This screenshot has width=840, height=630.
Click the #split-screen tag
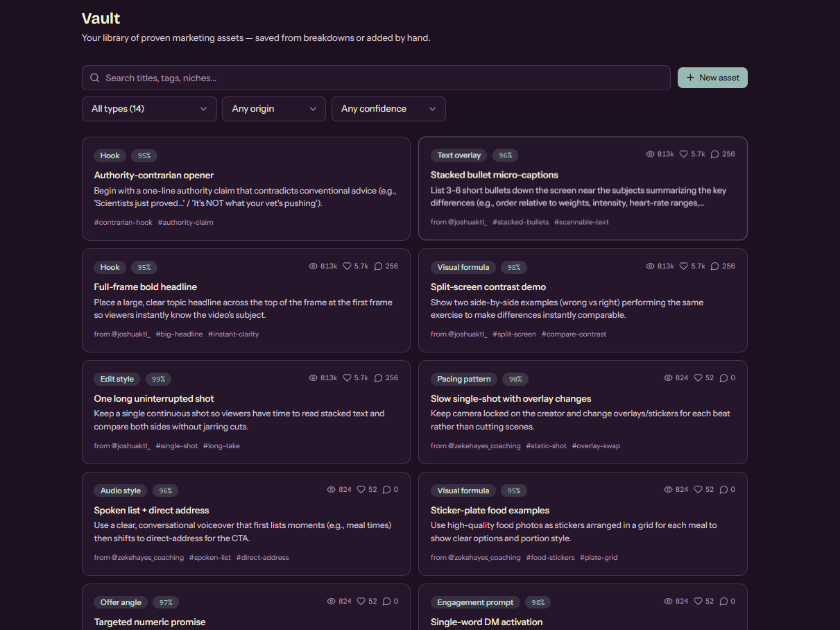515,334
